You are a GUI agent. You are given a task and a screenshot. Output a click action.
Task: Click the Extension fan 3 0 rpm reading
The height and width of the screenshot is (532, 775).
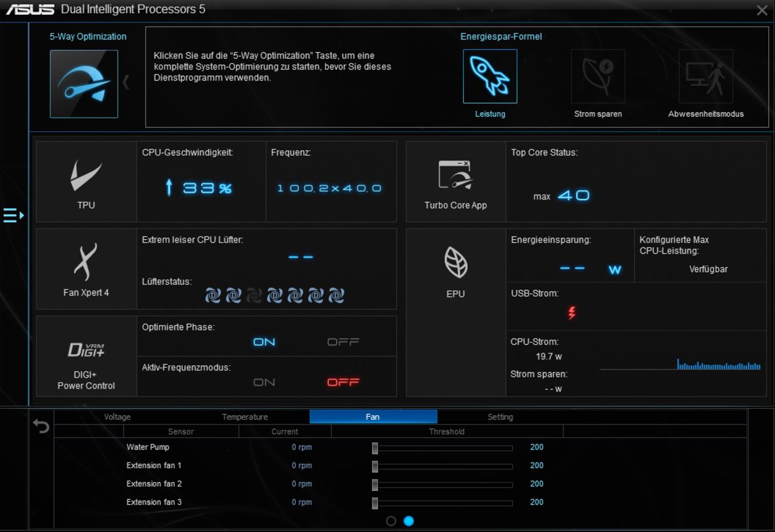tap(302, 502)
